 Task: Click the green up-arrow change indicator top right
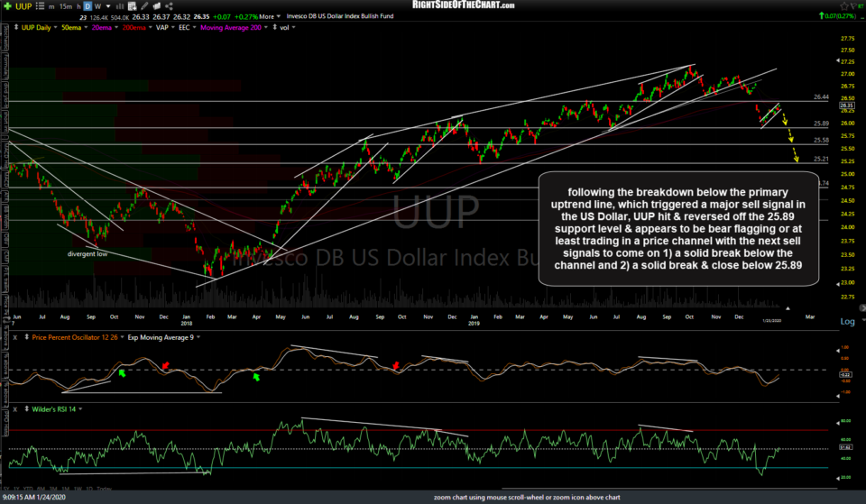click(x=821, y=16)
